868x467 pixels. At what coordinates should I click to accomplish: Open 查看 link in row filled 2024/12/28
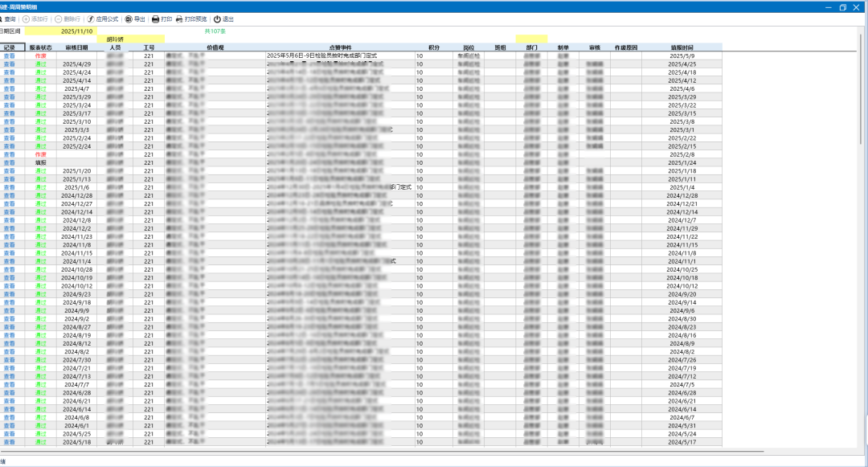(x=10, y=195)
